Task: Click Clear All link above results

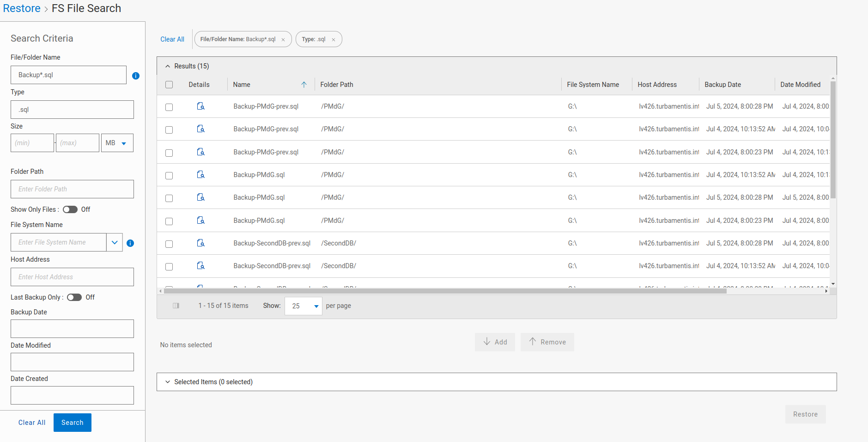Action: pyautogui.click(x=172, y=39)
